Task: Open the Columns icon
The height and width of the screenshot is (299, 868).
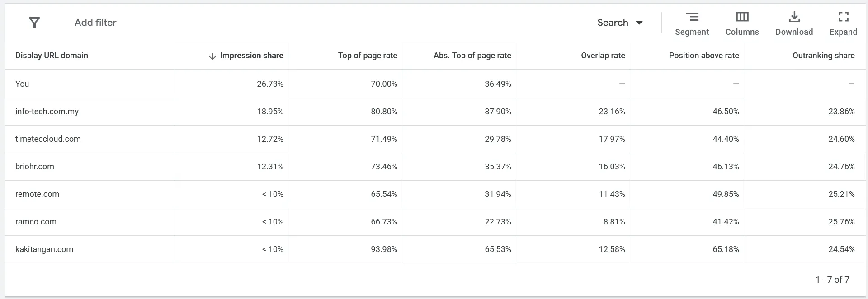Action: tap(742, 22)
